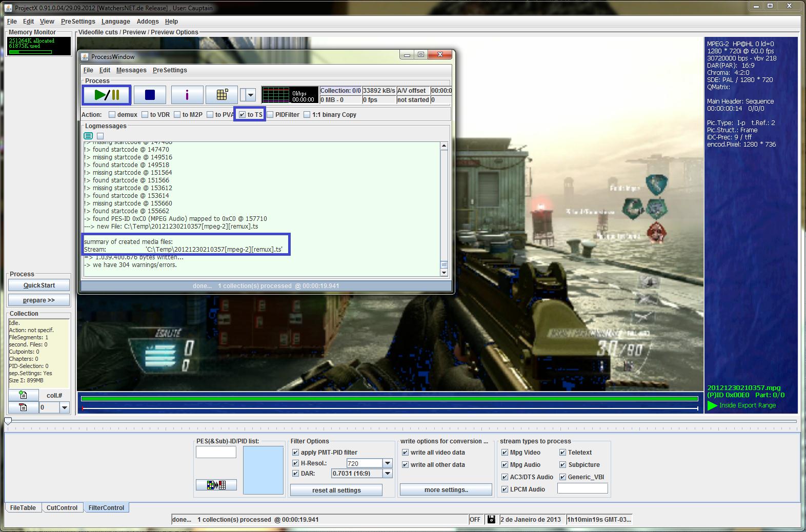Open info via the purple 'i' button

(x=187, y=95)
